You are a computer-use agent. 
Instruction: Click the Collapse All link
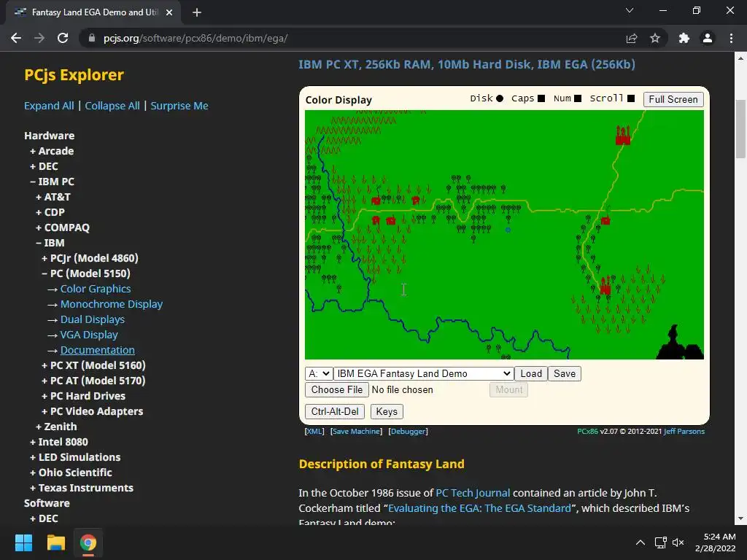[x=112, y=106]
